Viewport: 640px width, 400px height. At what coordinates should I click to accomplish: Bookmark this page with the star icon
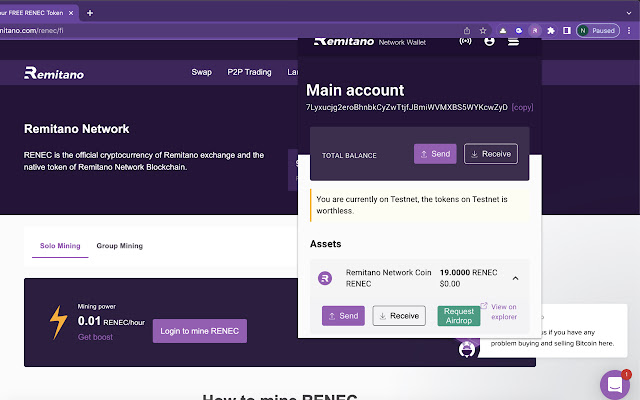point(483,31)
